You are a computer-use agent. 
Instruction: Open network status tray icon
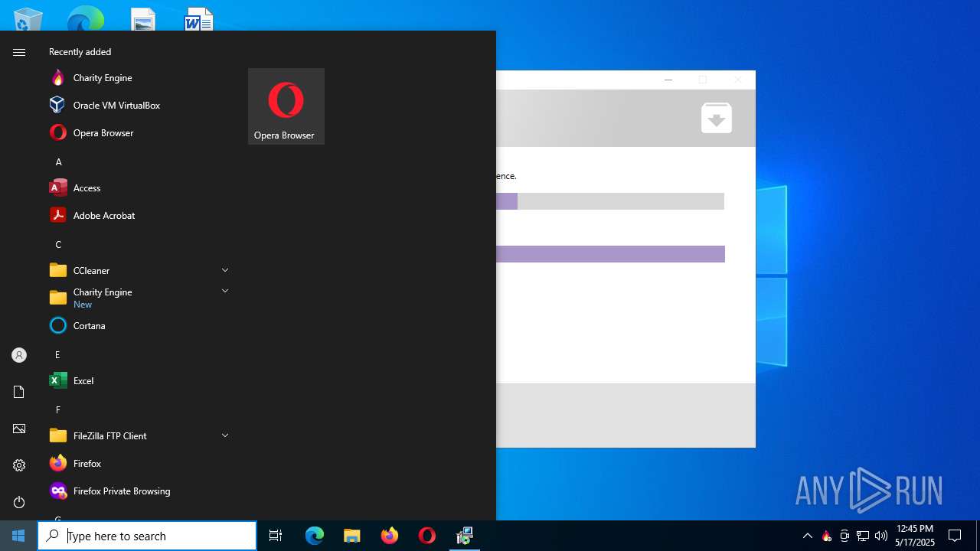(x=863, y=536)
